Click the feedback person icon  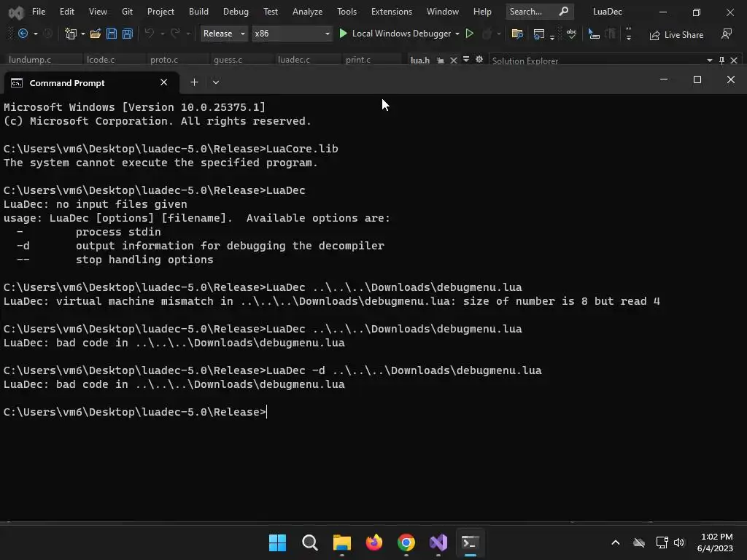pos(727,34)
